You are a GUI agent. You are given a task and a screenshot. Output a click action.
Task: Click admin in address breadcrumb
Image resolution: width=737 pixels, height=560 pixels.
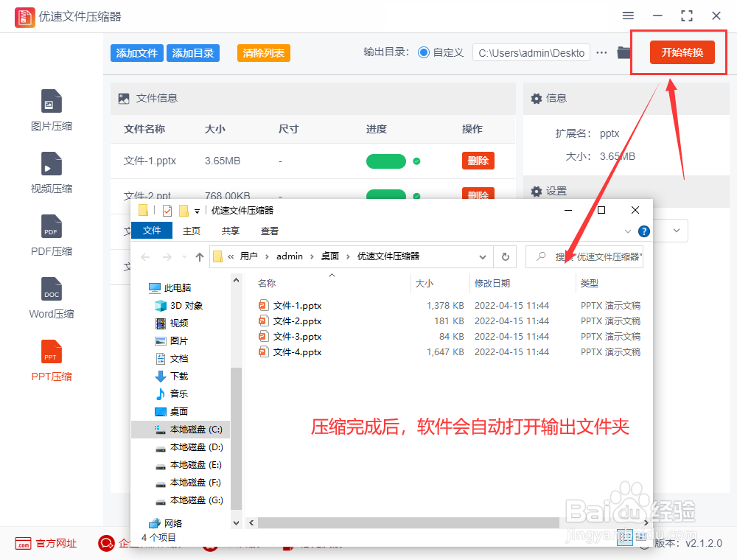[290, 256]
